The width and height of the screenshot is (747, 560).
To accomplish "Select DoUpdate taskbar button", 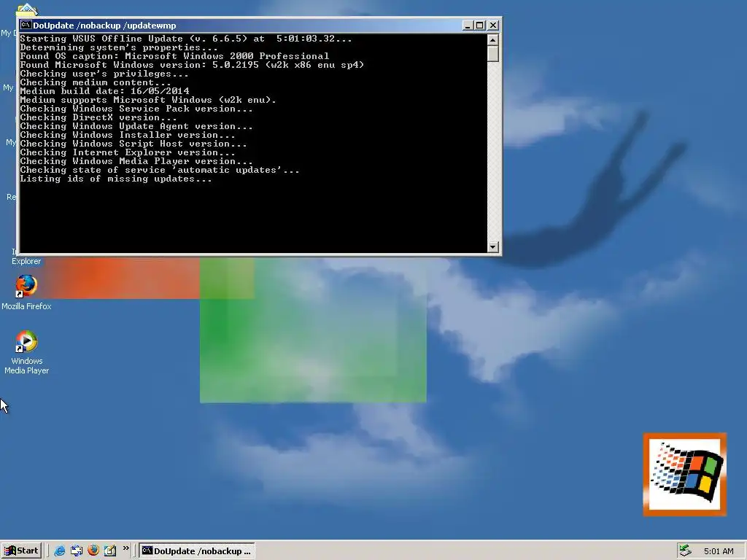I will [x=197, y=551].
